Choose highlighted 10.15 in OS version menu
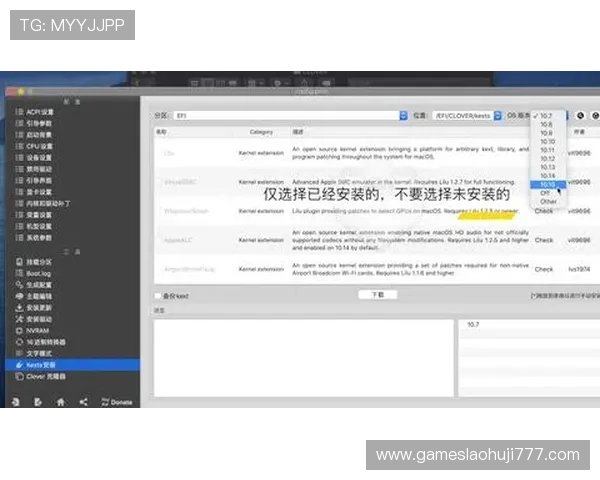This screenshot has width=600, height=480. pyautogui.click(x=548, y=184)
